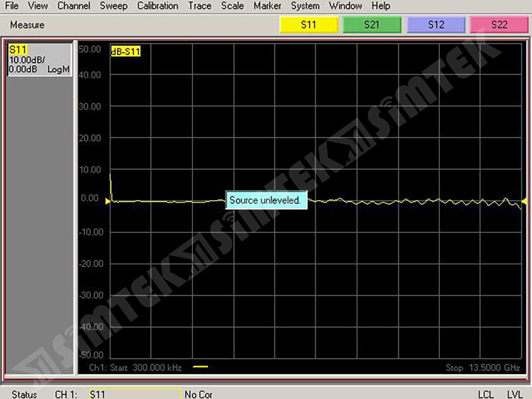
Task: Select the green S21 measurement button
Action: (372, 25)
